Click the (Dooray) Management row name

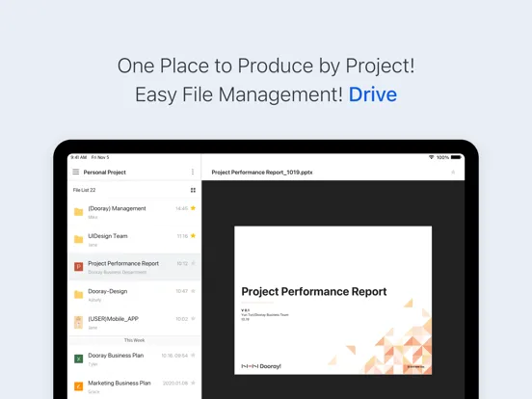pos(117,208)
